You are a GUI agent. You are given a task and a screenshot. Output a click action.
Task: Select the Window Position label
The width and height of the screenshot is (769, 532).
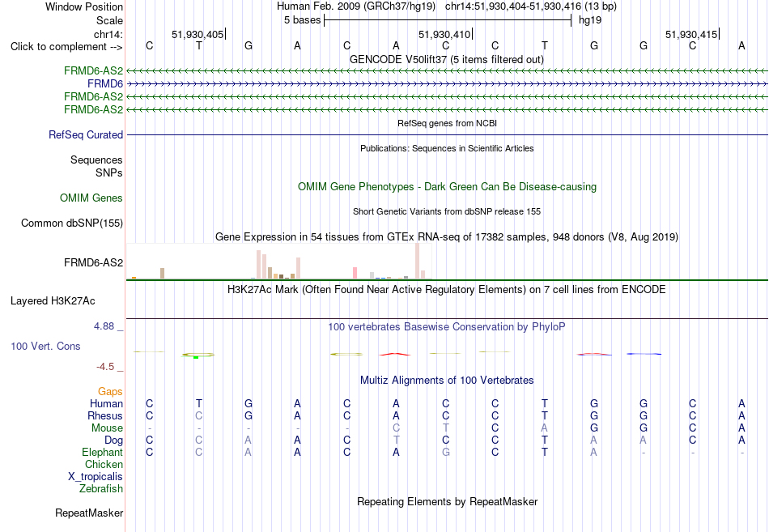click(84, 6)
